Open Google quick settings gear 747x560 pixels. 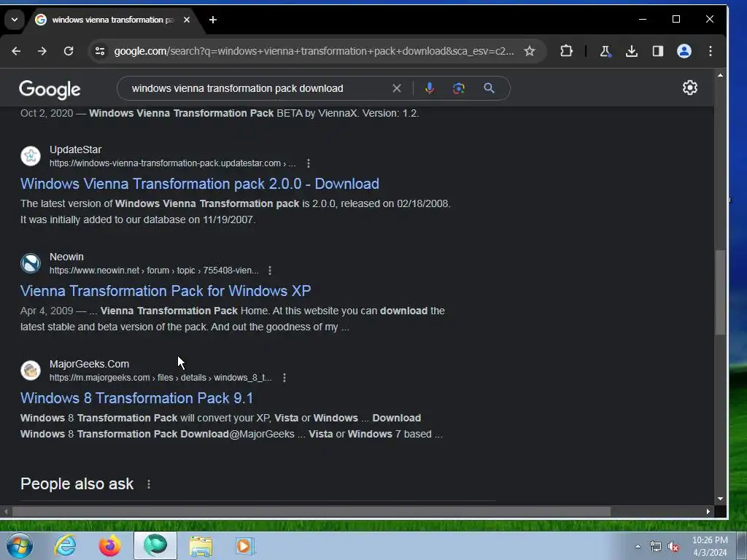point(690,87)
